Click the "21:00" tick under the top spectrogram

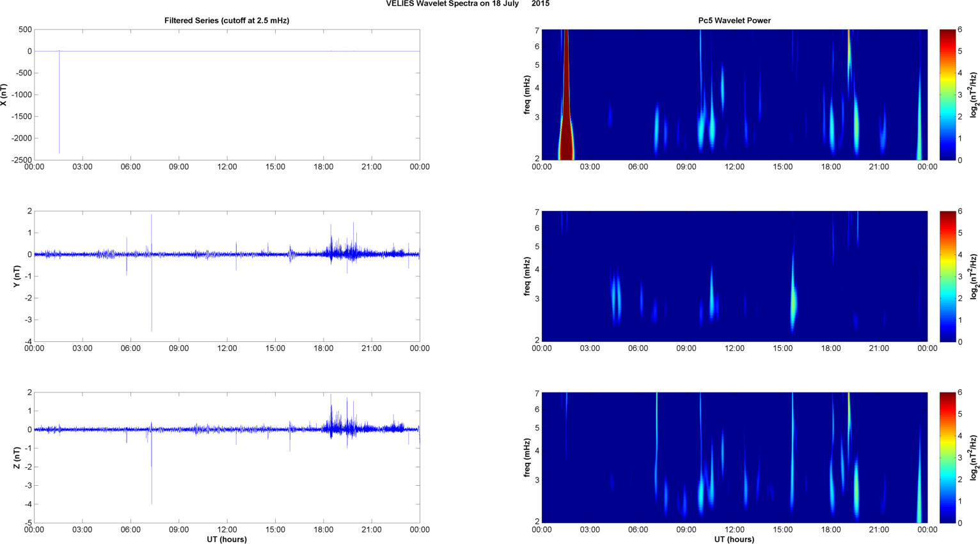click(879, 167)
